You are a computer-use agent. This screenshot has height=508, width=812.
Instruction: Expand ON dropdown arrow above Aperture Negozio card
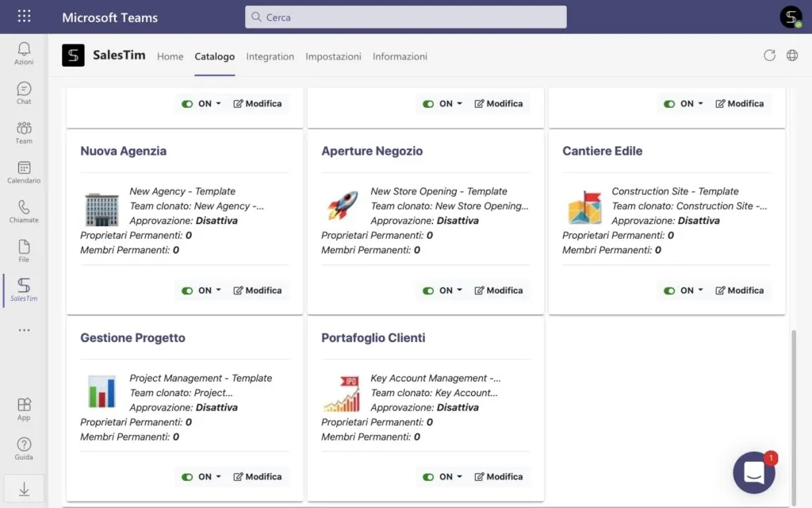pos(459,103)
